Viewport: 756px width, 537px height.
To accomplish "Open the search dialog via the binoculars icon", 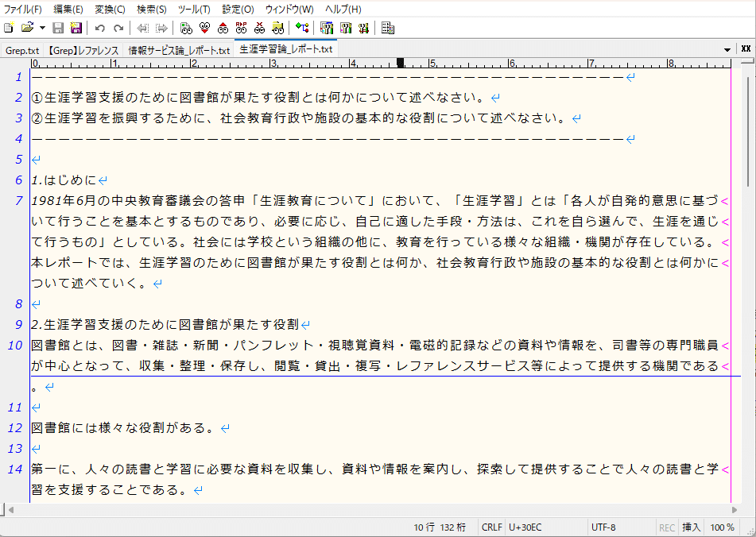I will pos(185,28).
